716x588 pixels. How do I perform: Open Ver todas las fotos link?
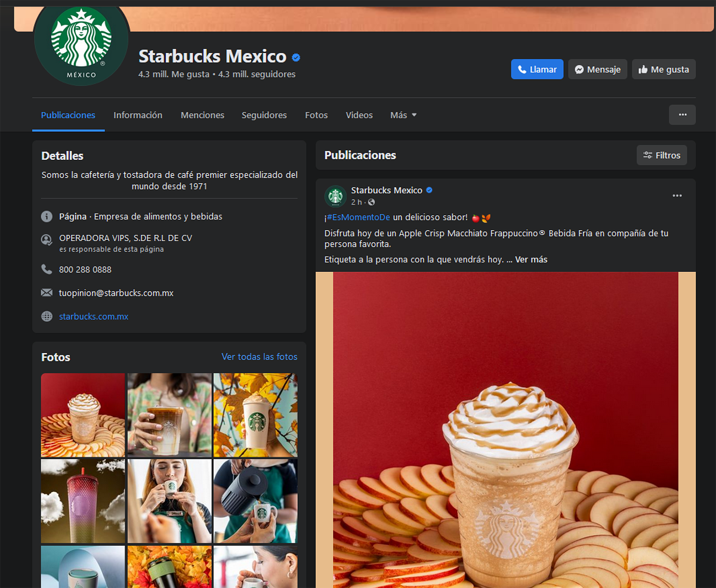click(260, 357)
